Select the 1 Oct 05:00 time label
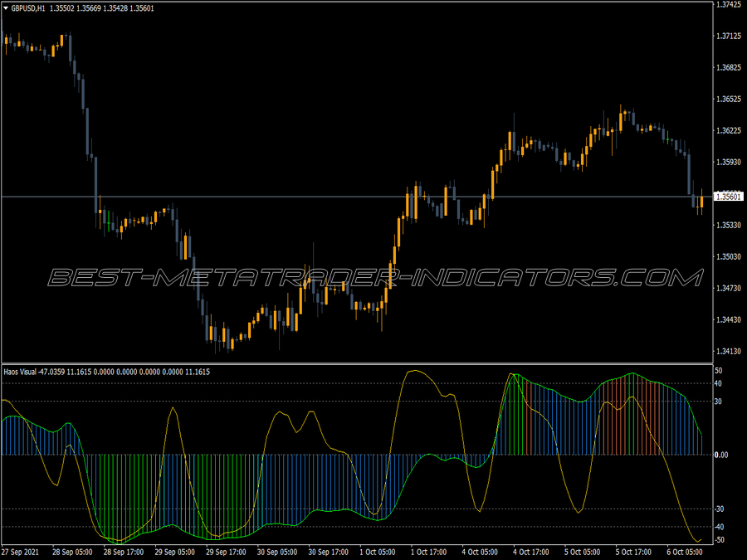 point(378,552)
